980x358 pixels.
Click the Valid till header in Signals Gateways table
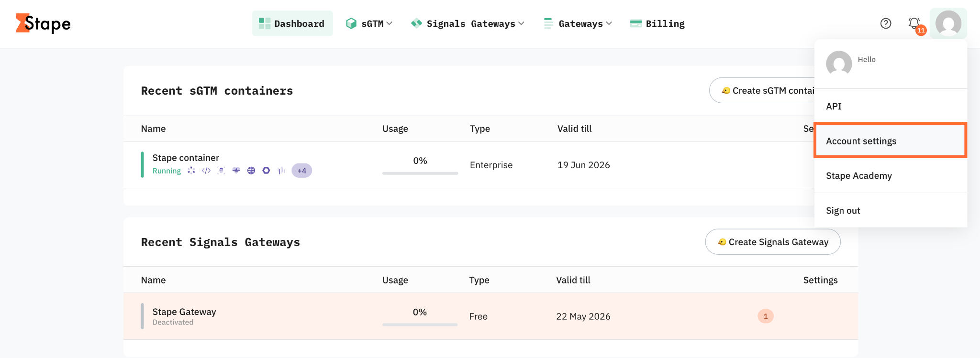tap(573, 280)
